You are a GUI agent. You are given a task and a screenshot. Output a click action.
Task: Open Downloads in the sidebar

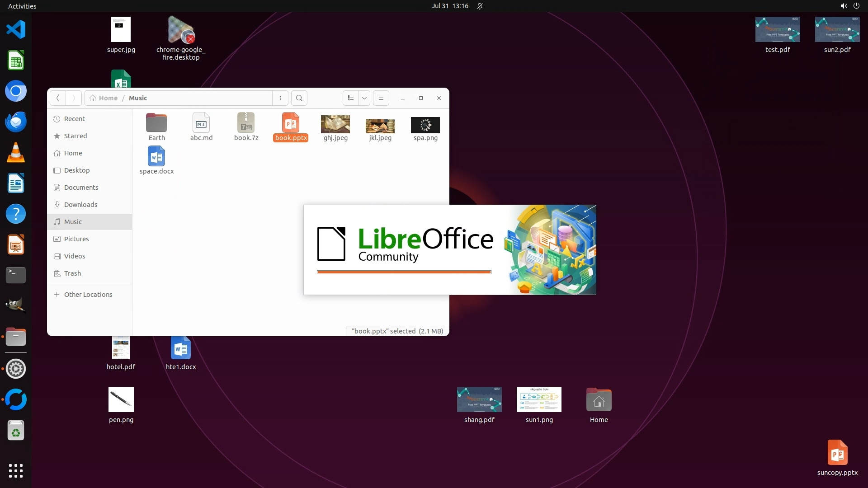click(x=80, y=205)
